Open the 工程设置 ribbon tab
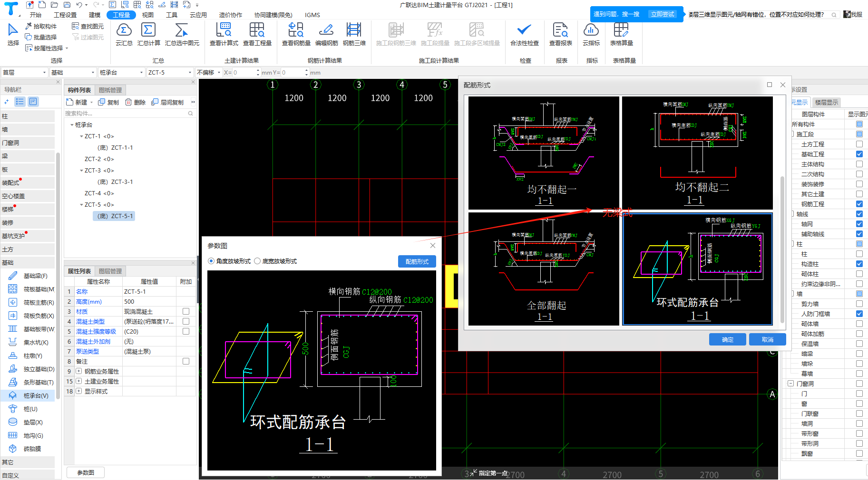 (x=65, y=15)
